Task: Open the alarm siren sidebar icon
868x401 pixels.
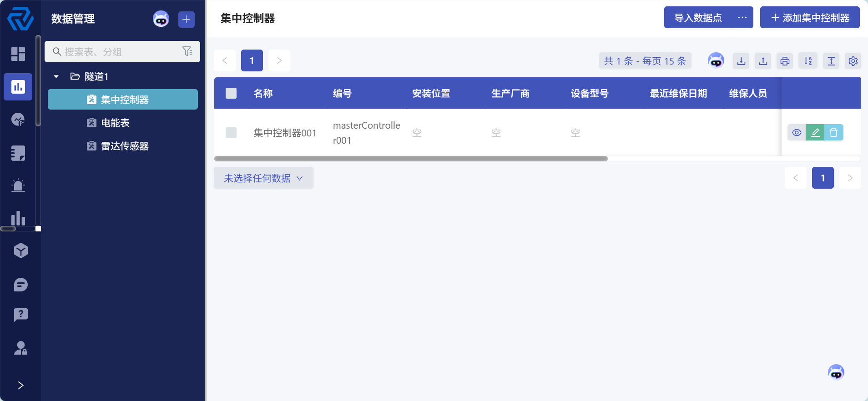Action: point(18,185)
